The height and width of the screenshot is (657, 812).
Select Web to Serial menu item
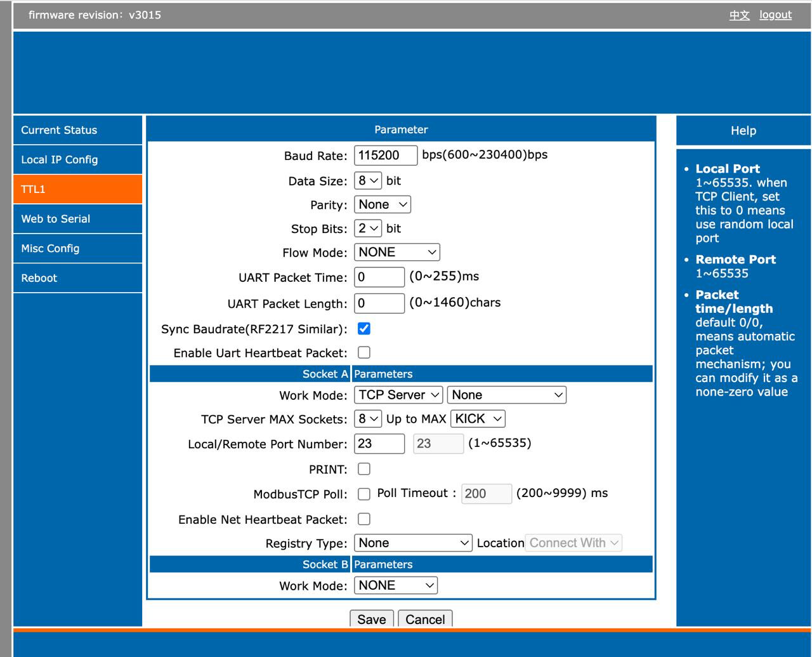[56, 219]
